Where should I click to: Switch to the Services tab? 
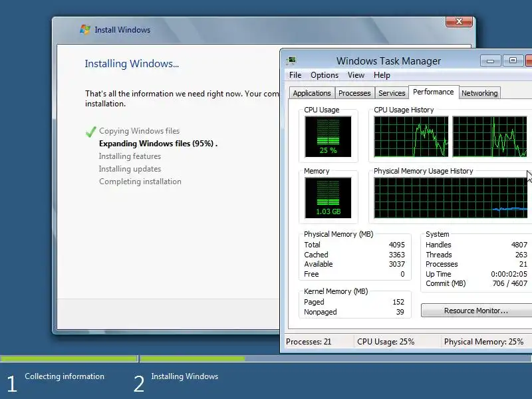pyautogui.click(x=392, y=93)
